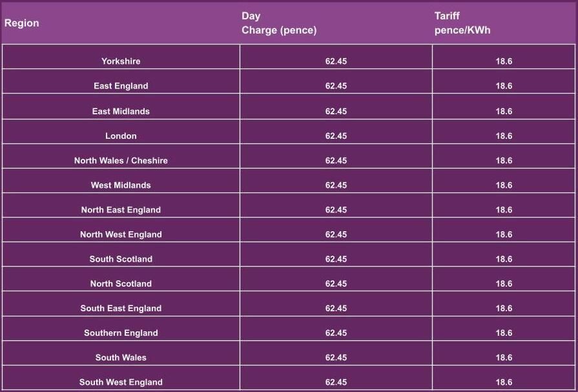
Task: Select the North West England cell
Action: point(121,234)
